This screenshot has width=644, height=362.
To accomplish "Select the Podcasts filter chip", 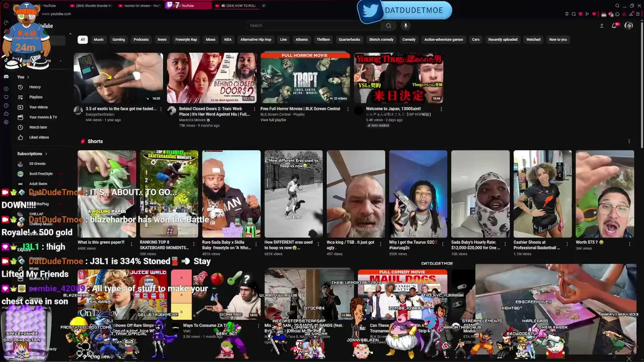I will [141, 40].
